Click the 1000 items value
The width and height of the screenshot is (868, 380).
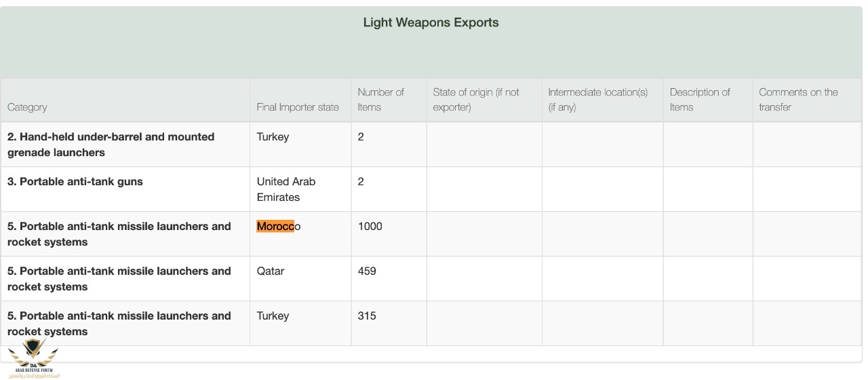370,226
